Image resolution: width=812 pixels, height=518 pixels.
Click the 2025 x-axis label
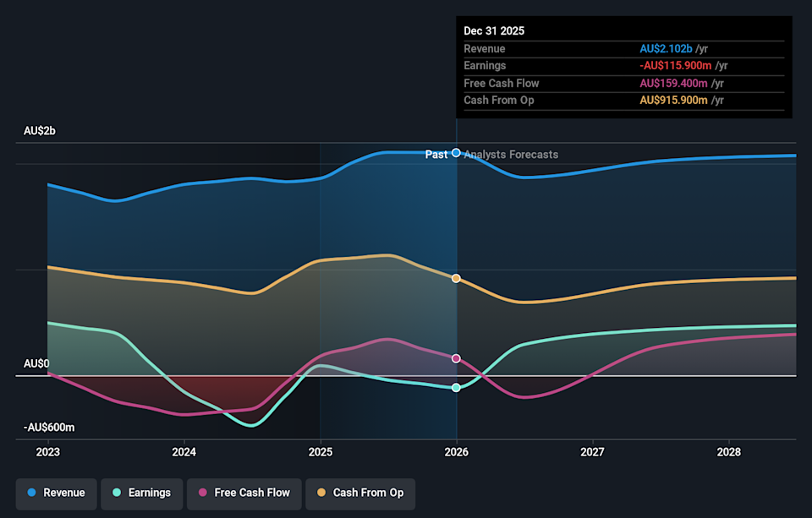click(321, 452)
